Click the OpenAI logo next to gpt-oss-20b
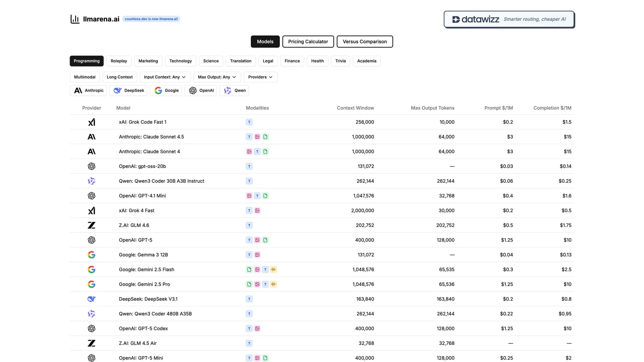This screenshot has height=362, width=644. [x=91, y=166]
